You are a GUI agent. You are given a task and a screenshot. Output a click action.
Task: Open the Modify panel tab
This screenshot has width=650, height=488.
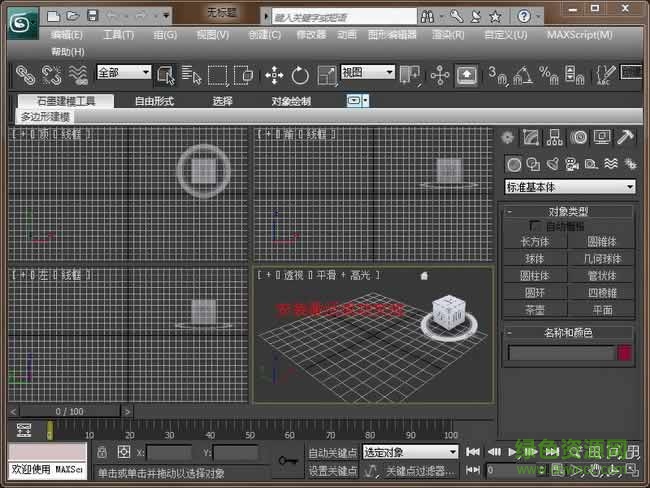[531, 138]
